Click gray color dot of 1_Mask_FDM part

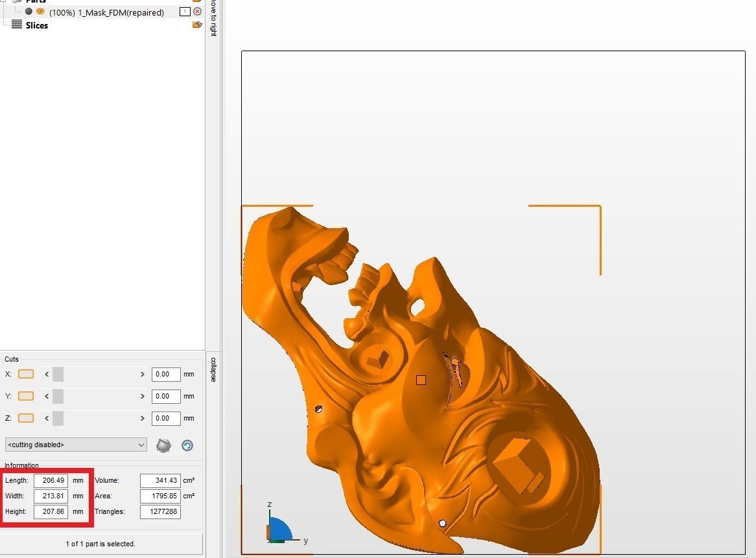point(29,12)
